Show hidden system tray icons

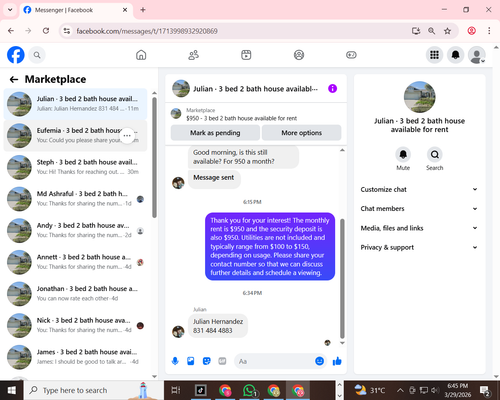click(x=400, y=390)
